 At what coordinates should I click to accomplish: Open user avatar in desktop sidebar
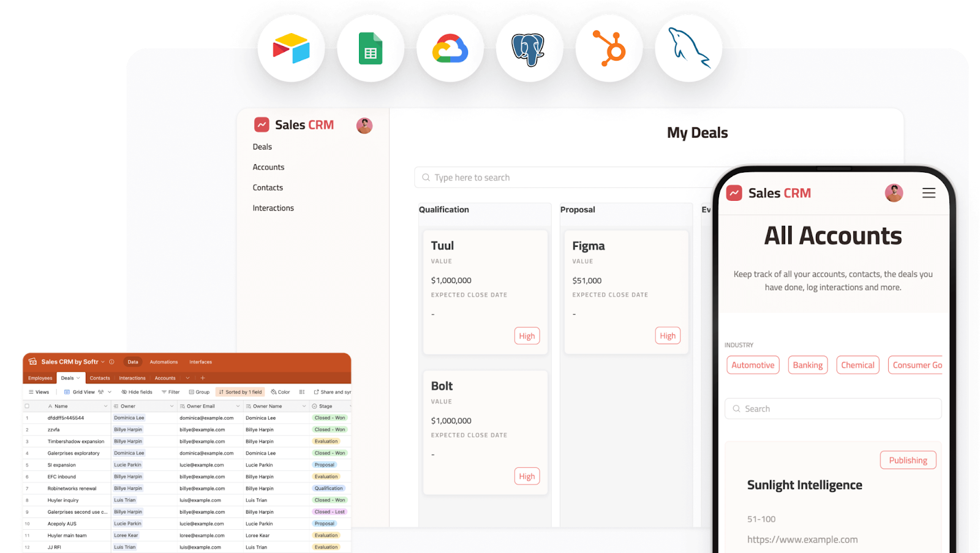coord(364,126)
